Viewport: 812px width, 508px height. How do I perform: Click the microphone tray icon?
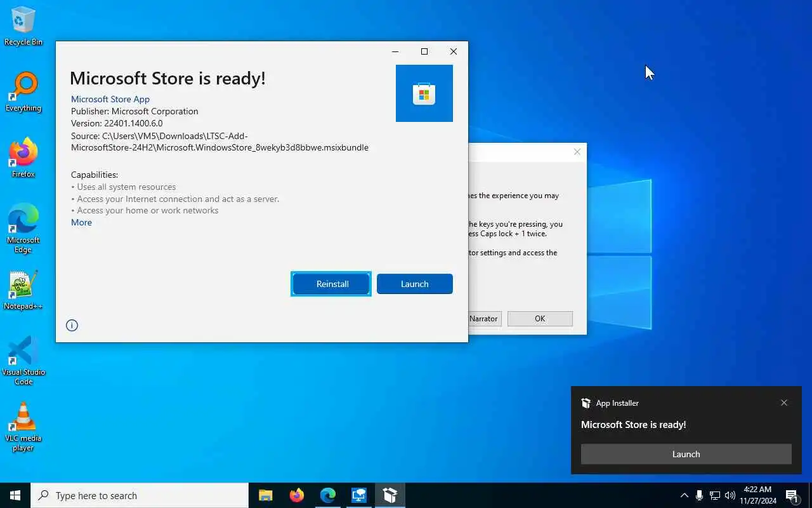[699, 495]
